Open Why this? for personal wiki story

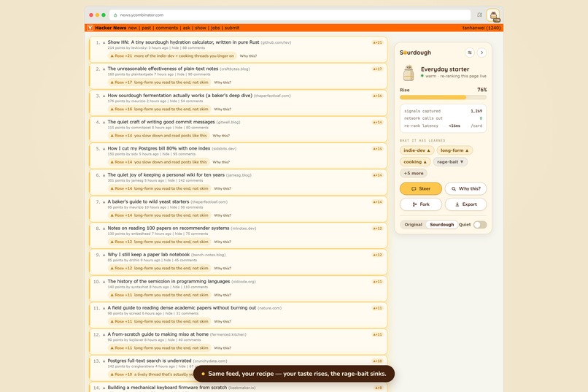pos(223,188)
